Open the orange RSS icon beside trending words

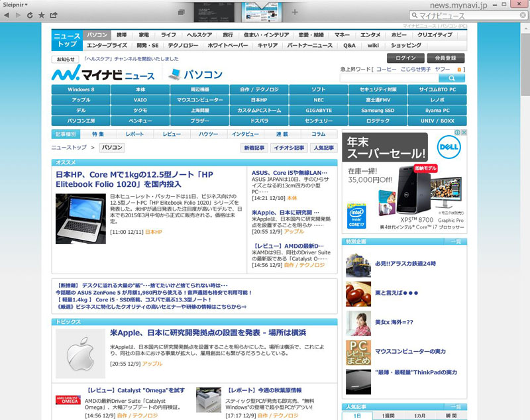pyautogui.click(x=459, y=70)
